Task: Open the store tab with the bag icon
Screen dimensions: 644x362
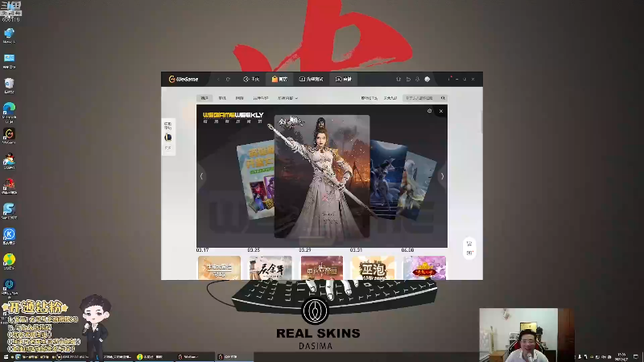Action: pyautogui.click(x=279, y=79)
